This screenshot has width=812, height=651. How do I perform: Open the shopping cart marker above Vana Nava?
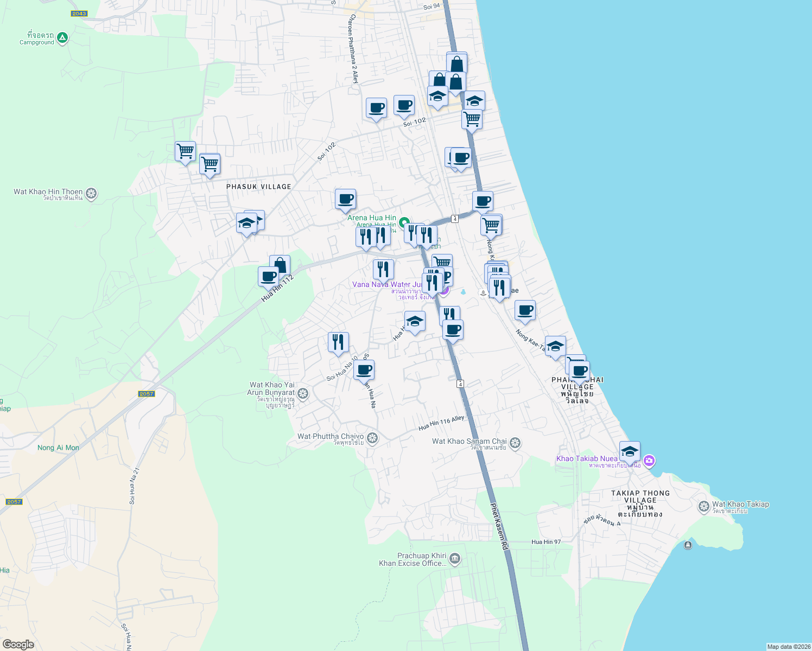[441, 262]
